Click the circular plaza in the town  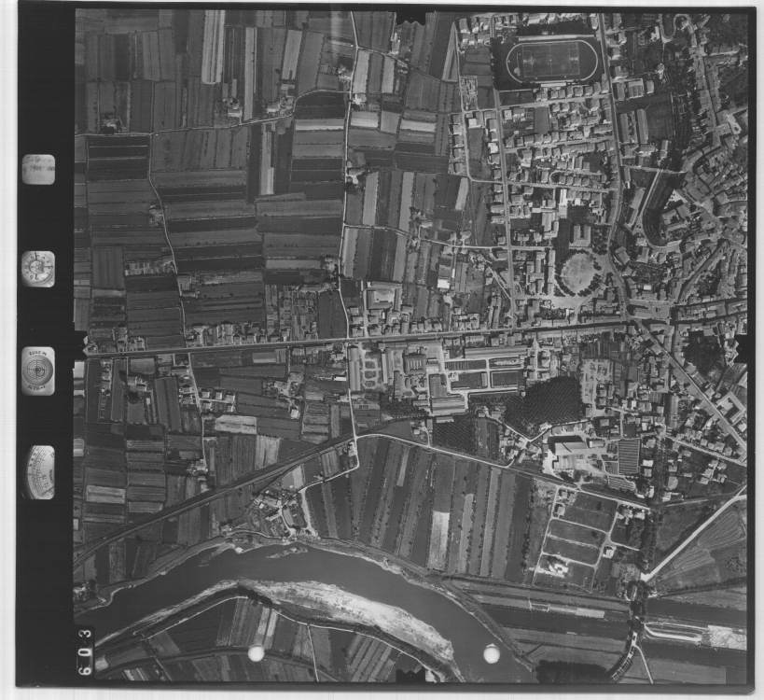578,273
